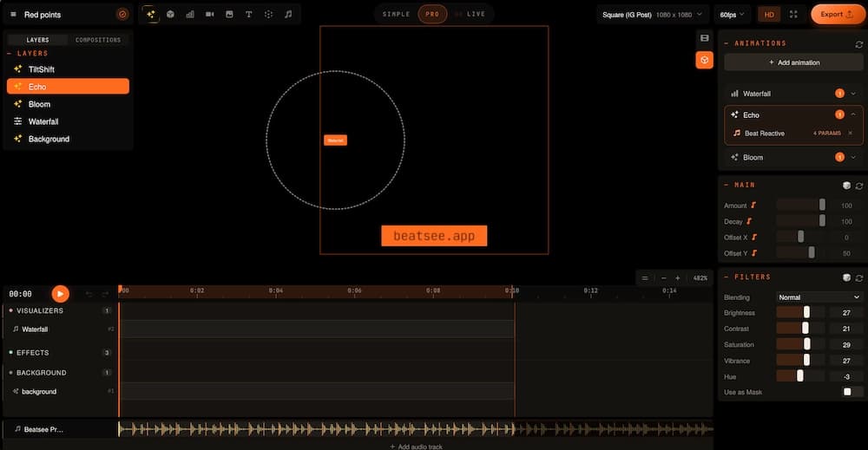868x450 pixels.
Task: Toggle the Visualizers track group dot
Action: coord(10,310)
